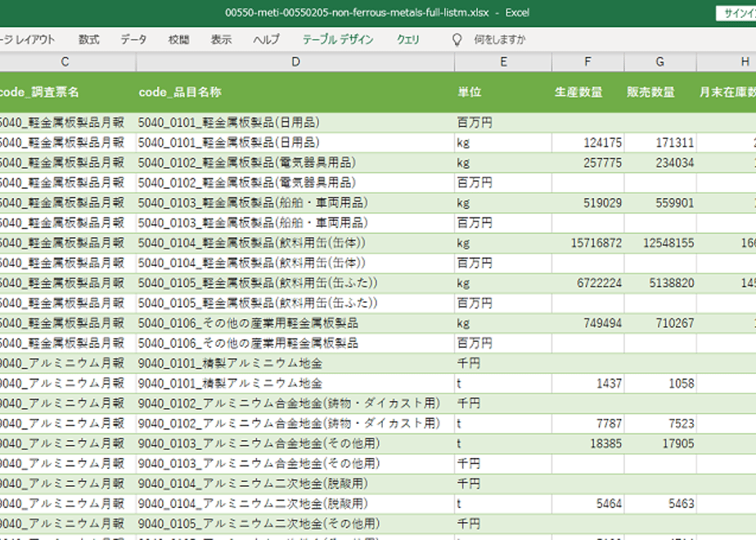Select cell with value 12548155
This screenshot has height=540, width=756.
pyautogui.click(x=660, y=243)
